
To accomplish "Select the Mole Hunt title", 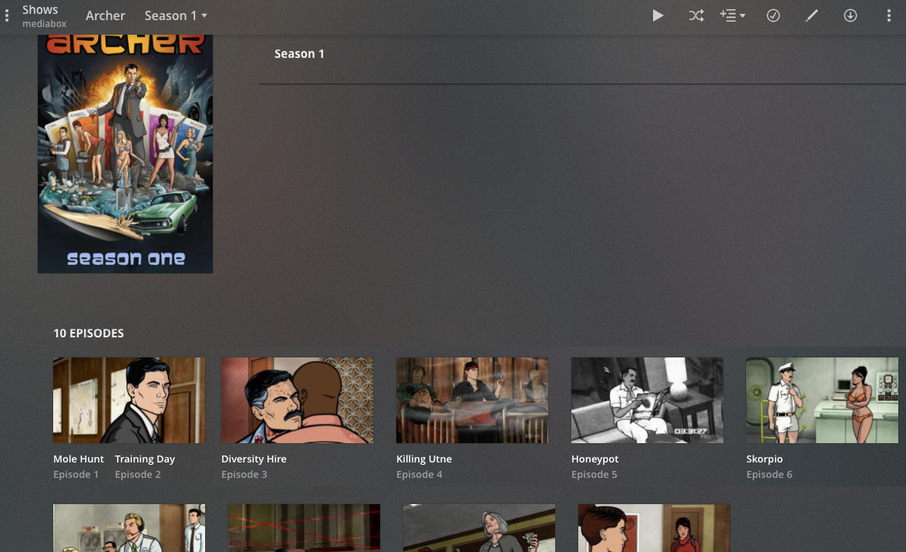I will click(79, 459).
